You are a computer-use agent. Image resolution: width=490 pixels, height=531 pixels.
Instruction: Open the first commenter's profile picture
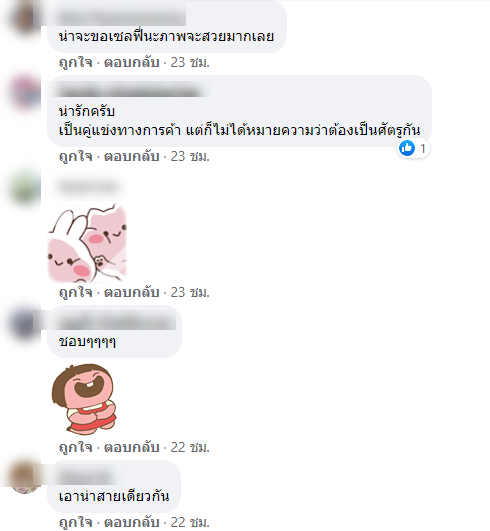pos(25,18)
